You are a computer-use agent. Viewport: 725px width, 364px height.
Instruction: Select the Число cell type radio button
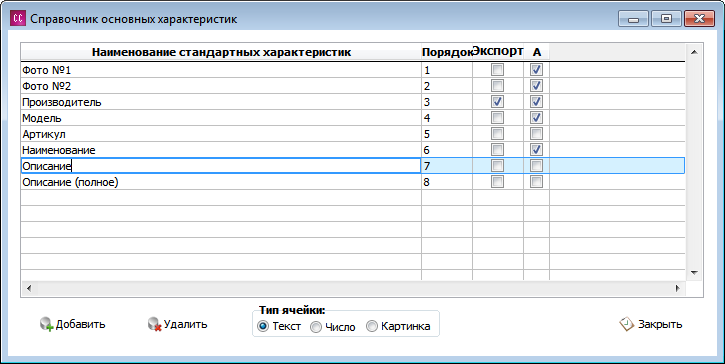pos(316,327)
